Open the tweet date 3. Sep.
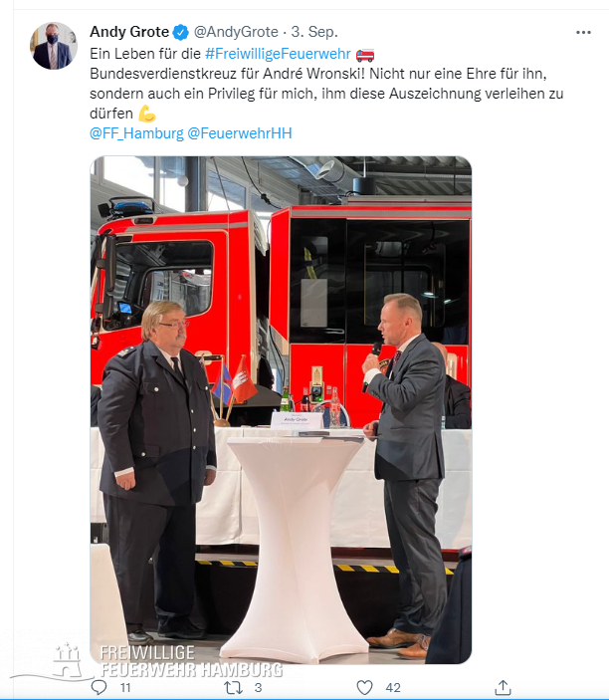 pyautogui.click(x=314, y=32)
